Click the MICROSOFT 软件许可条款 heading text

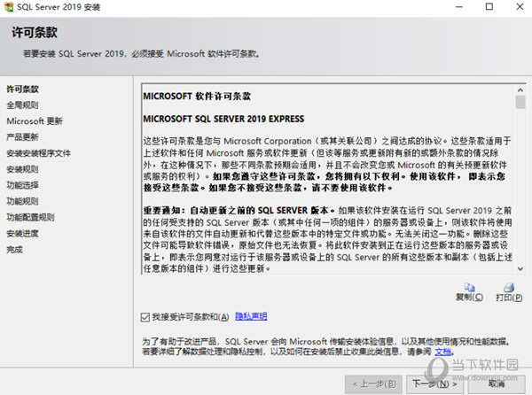197,97
